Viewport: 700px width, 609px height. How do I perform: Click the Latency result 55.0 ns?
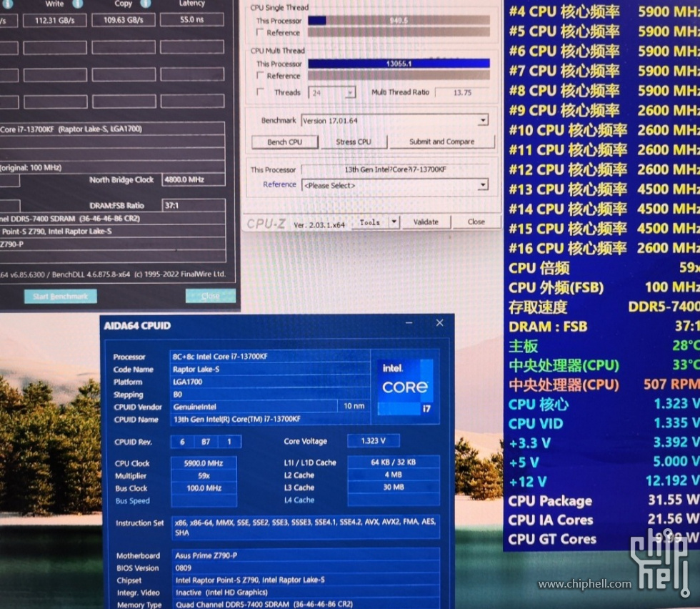tap(192, 20)
